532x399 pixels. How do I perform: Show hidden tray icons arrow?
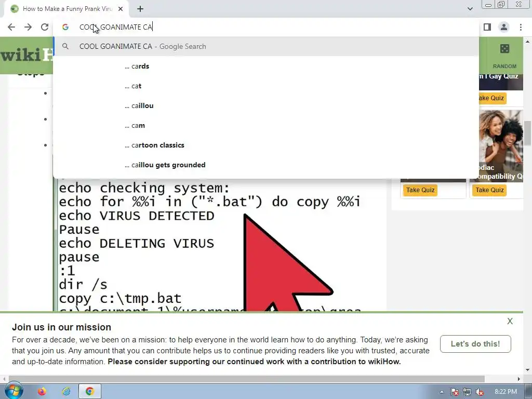pyautogui.click(x=442, y=392)
